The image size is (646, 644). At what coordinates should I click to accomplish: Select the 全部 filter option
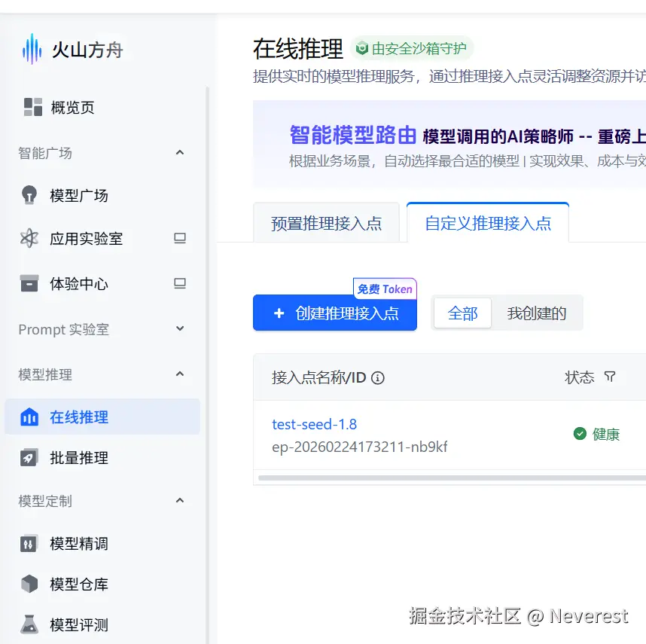tap(462, 313)
